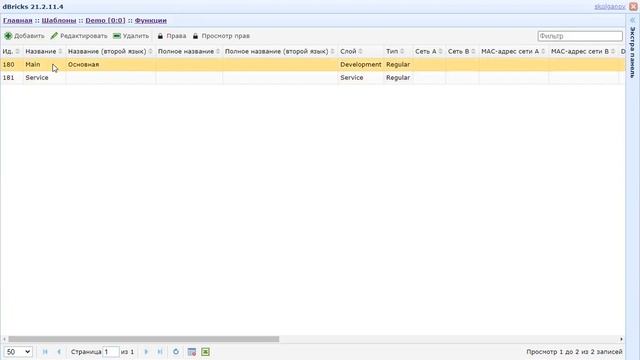Click the Просмотр прав button label

click(226, 36)
